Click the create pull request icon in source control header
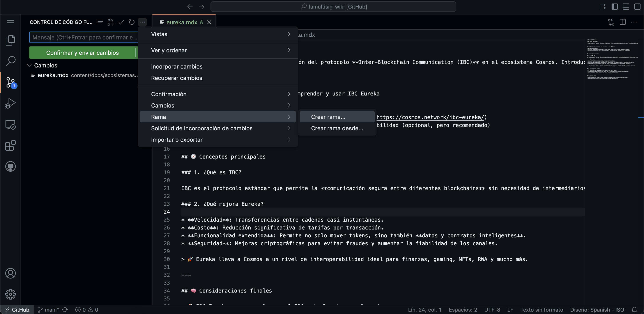644x314 pixels. [111, 22]
